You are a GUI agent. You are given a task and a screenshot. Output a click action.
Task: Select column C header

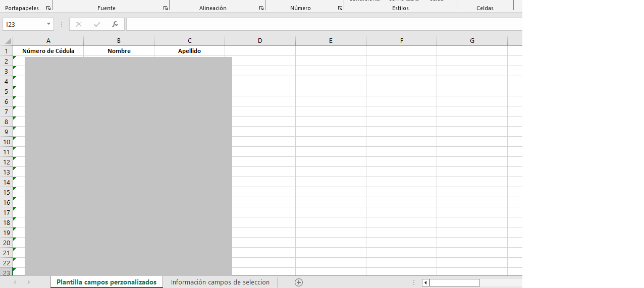(x=190, y=41)
